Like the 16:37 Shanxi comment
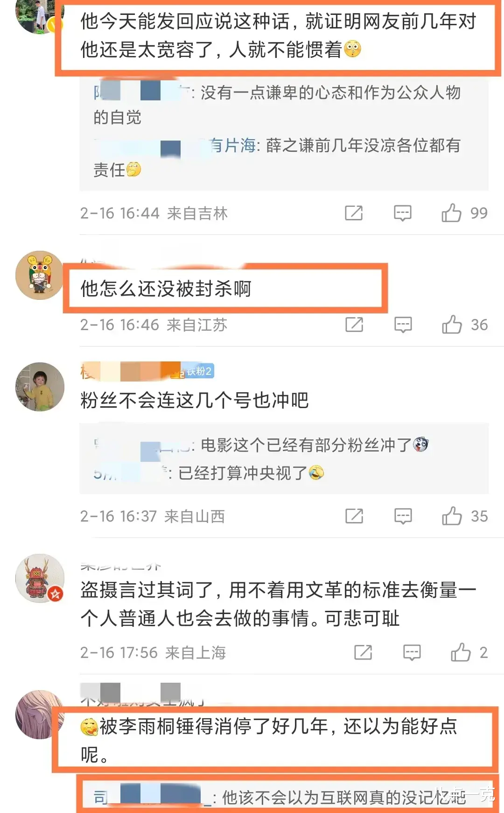 452,516
